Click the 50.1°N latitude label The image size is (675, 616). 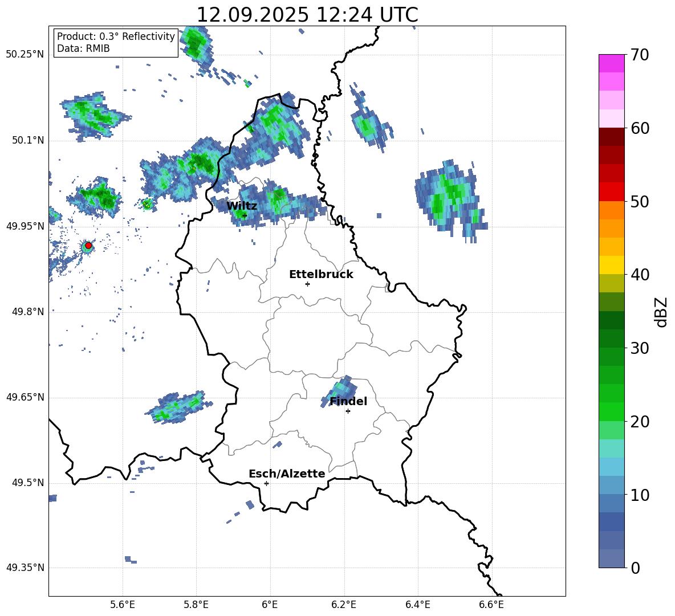[28, 141]
